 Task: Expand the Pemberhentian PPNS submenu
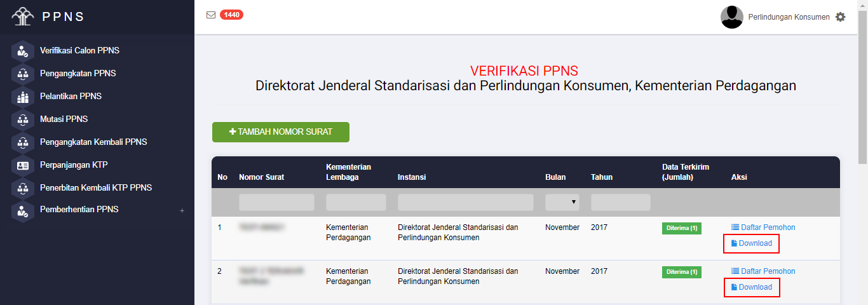coord(182,210)
